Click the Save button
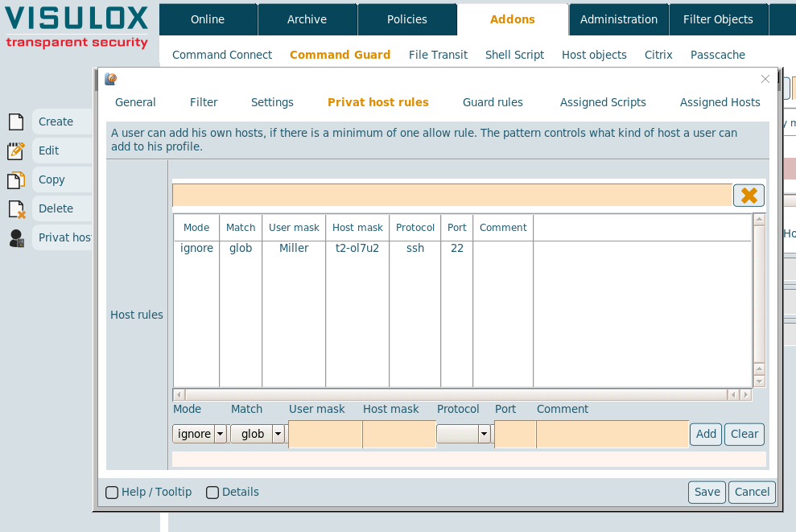This screenshot has width=796, height=532. pyautogui.click(x=707, y=493)
